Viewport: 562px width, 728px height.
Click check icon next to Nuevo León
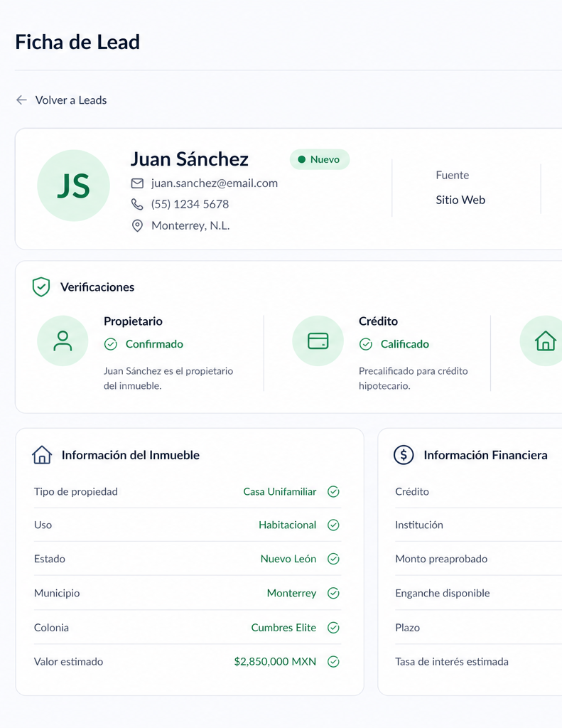coord(334,559)
